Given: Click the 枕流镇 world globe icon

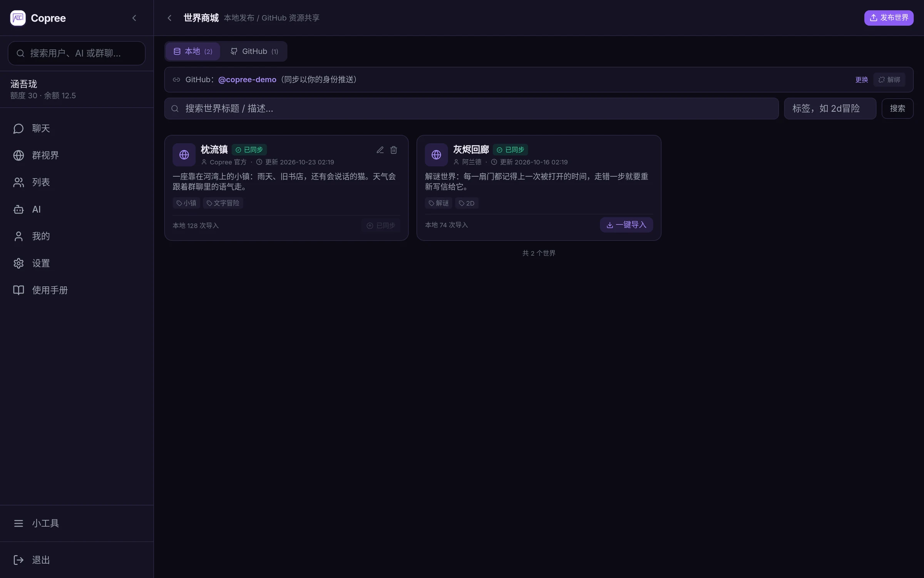Looking at the screenshot, I should (x=184, y=155).
